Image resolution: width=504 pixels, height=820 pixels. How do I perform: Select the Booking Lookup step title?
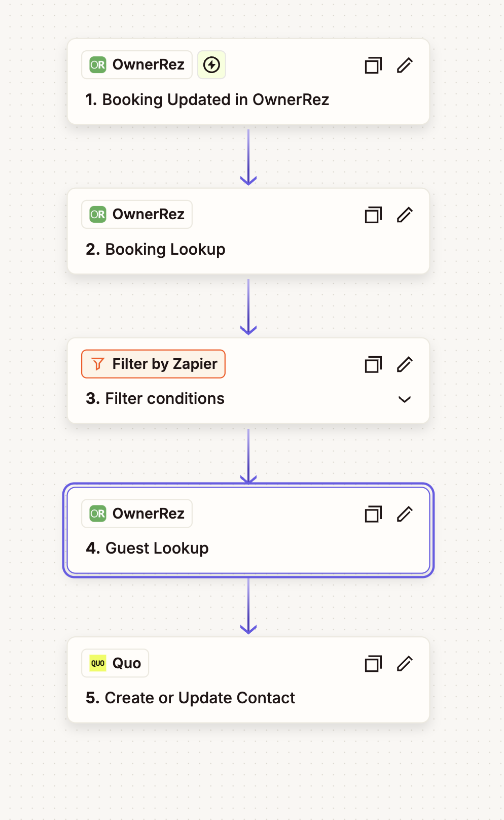(x=155, y=249)
